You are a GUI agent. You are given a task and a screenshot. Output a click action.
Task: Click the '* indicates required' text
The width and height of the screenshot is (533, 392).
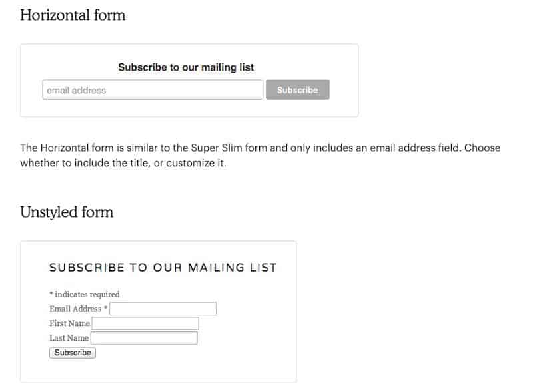tap(84, 294)
